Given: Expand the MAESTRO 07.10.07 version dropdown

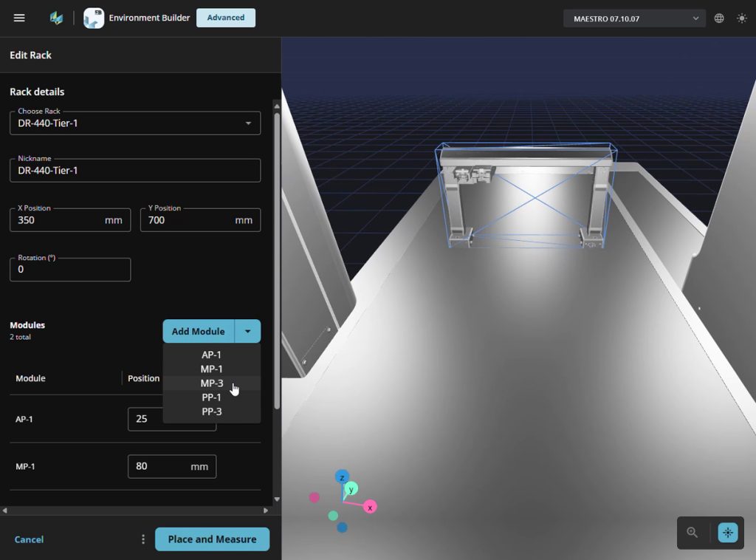Looking at the screenshot, I should pyautogui.click(x=633, y=17).
